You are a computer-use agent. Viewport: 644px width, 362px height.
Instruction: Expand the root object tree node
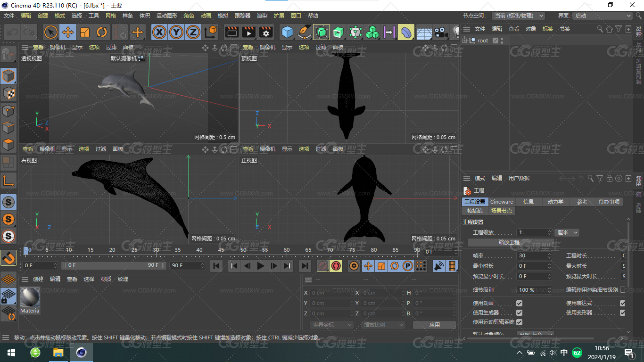pyautogui.click(x=465, y=41)
